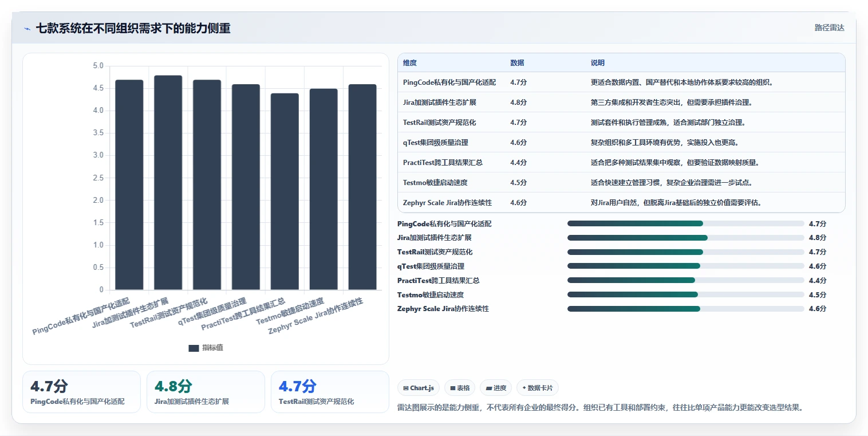Click the footer note starting with 雷达图展示的是能力侧重
Screen dimensions: 868x436
(x=601, y=408)
